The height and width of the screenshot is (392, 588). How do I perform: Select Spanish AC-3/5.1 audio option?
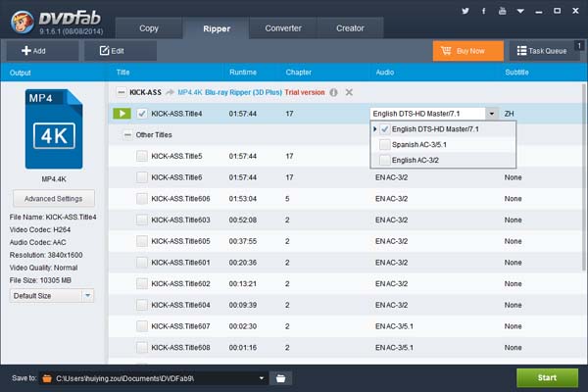[443, 144]
